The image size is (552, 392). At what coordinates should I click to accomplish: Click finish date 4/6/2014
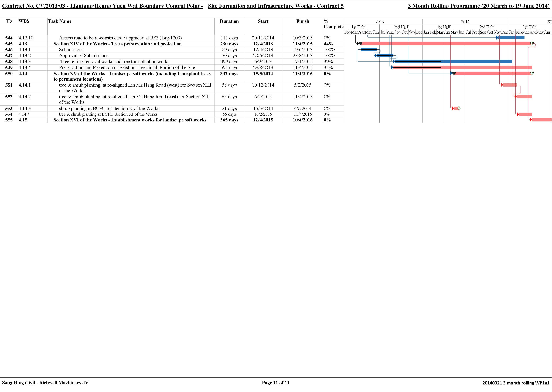click(302, 108)
